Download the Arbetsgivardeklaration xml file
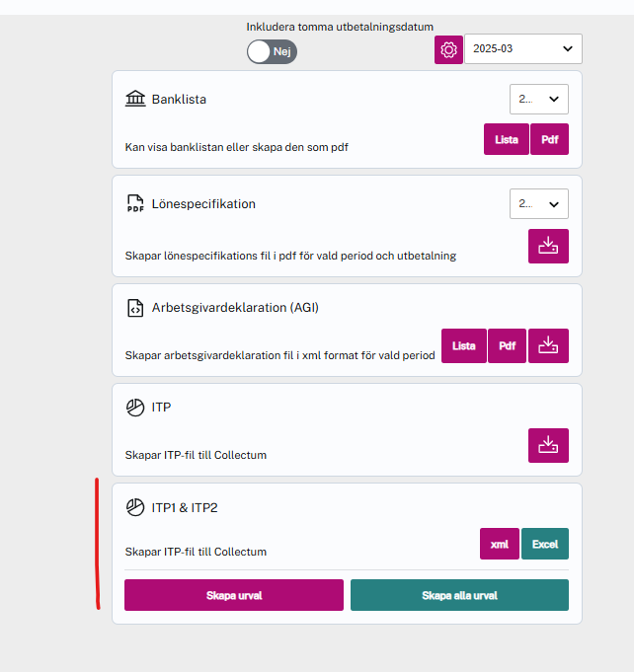Viewport: 634px width, 672px height. click(x=548, y=345)
